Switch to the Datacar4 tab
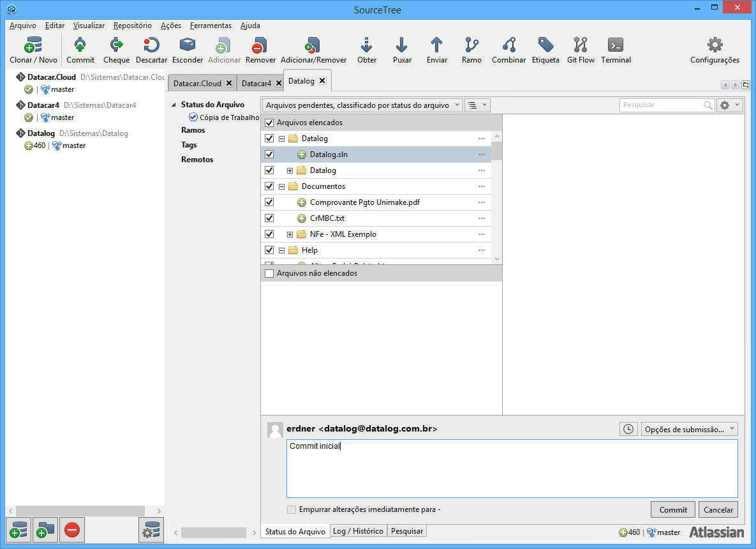 click(x=256, y=84)
